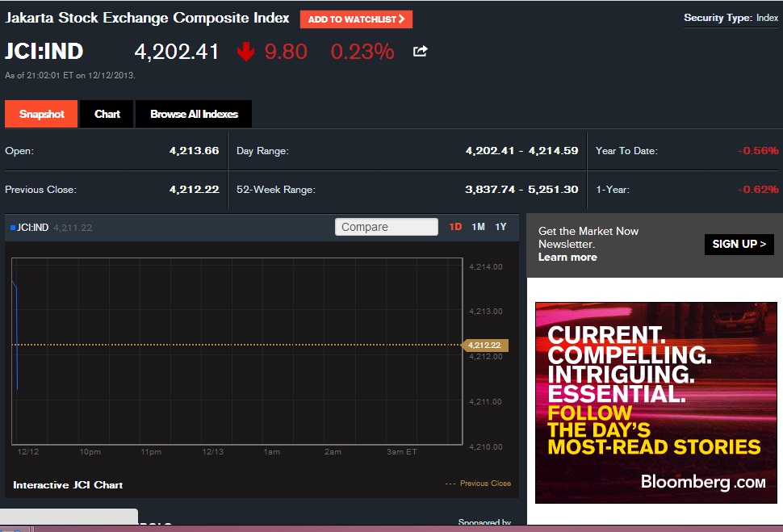Click the Security Type: Index label
The height and width of the screenshot is (532, 783).
(731, 18)
